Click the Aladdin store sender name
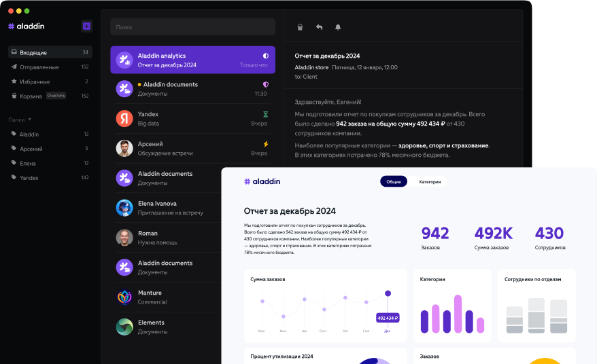 [x=311, y=67]
